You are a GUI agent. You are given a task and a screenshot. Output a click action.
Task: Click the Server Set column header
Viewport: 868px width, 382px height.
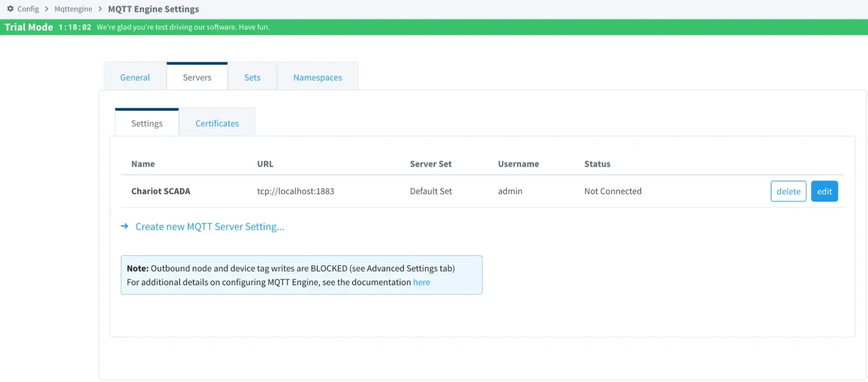[x=431, y=164]
